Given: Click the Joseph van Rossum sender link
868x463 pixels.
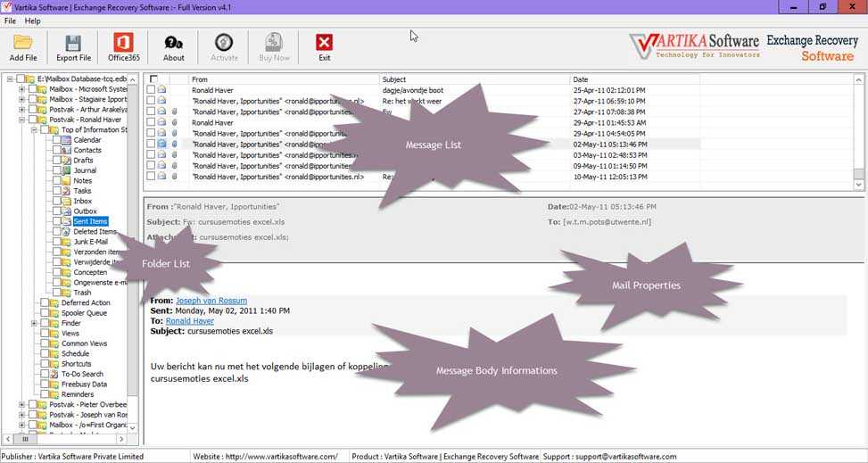Looking at the screenshot, I should click(211, 301).
